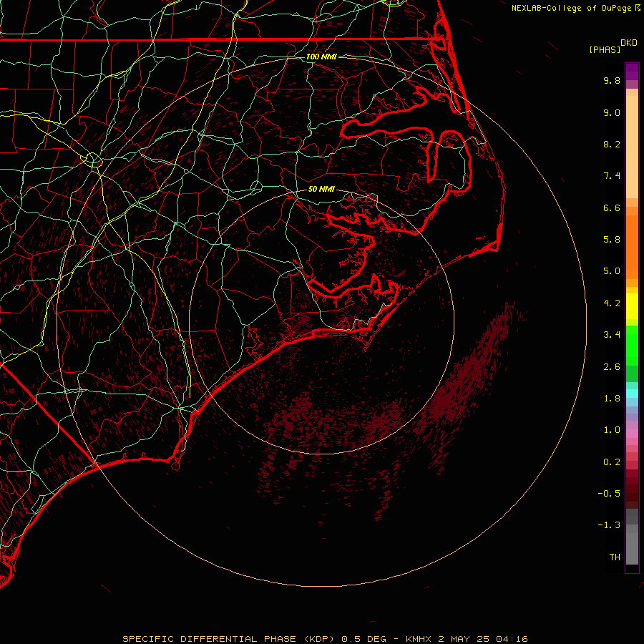
Task: Click the 5.8 color scale label
Action: click(x=612, y=240)
